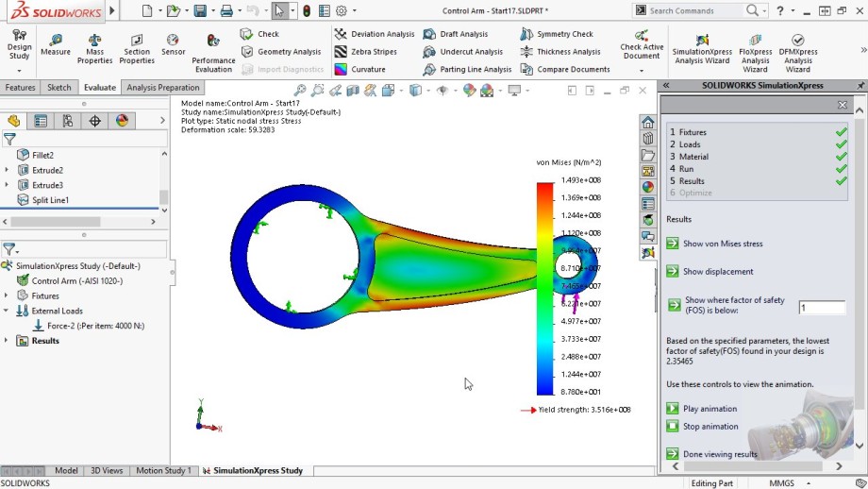Toggle the Results step checkmark

[x=841, y=181]
